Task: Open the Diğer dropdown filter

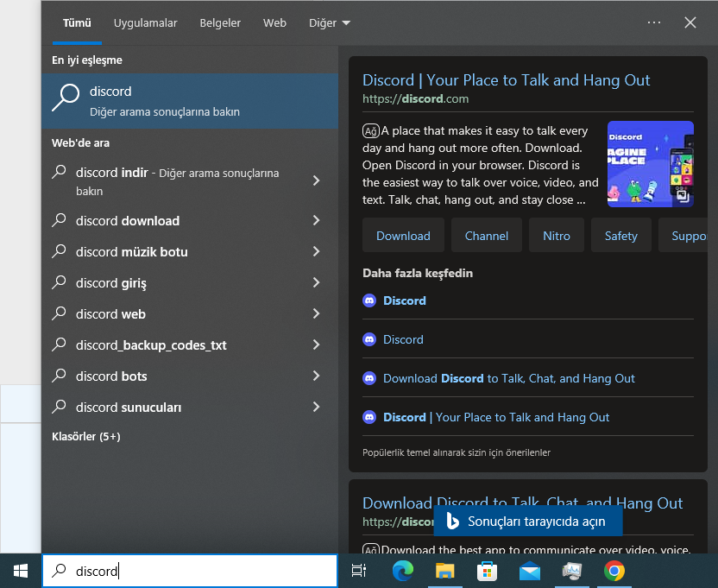Action: point(330,23)
